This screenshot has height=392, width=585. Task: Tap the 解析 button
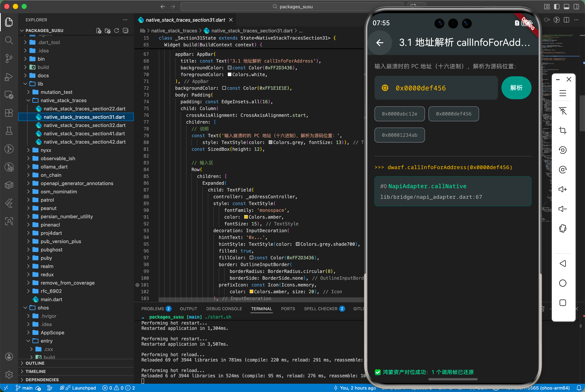[516, 88]
